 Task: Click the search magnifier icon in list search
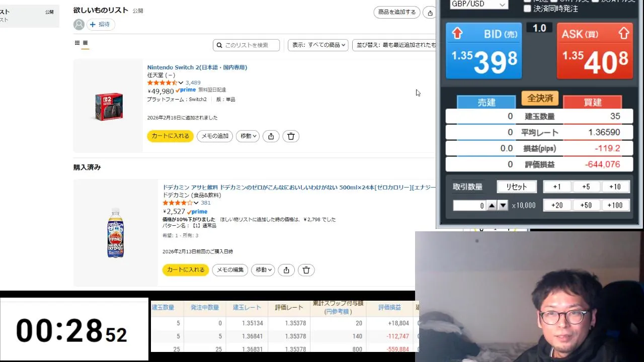[219, 45]
